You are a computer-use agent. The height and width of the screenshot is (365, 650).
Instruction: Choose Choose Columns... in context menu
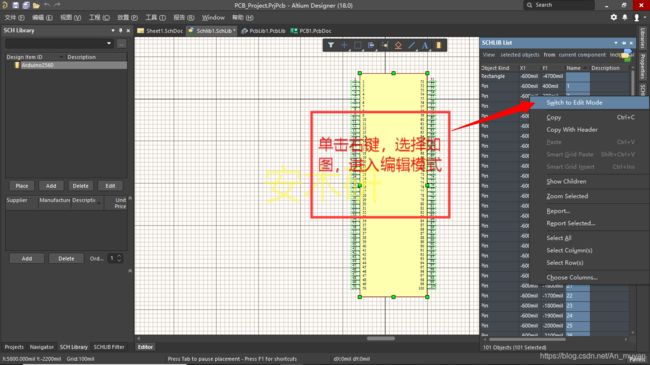[x=572, y=277]
